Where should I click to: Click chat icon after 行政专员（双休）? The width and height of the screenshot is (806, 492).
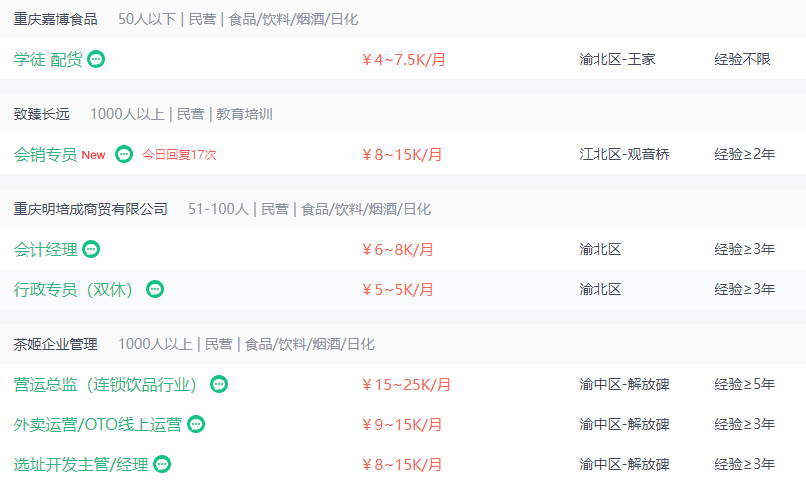point(155,289)
